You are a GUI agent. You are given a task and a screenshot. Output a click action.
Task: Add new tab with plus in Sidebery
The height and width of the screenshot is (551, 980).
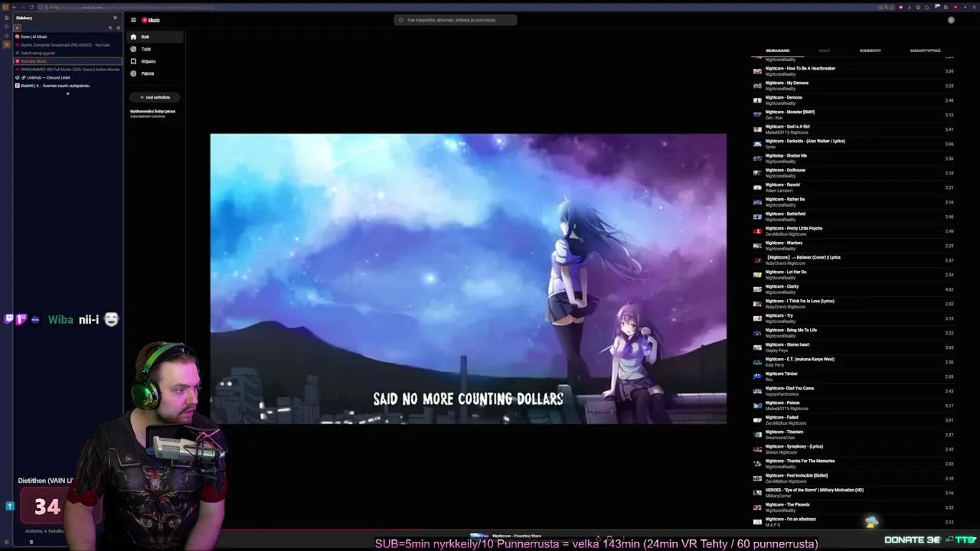67,94
